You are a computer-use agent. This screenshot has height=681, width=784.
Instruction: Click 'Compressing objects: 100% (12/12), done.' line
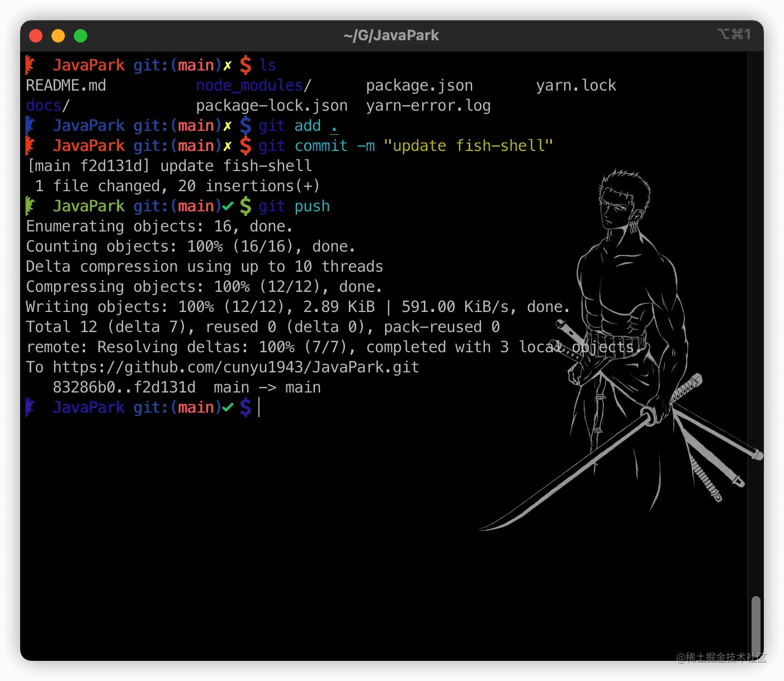point(204,287)
